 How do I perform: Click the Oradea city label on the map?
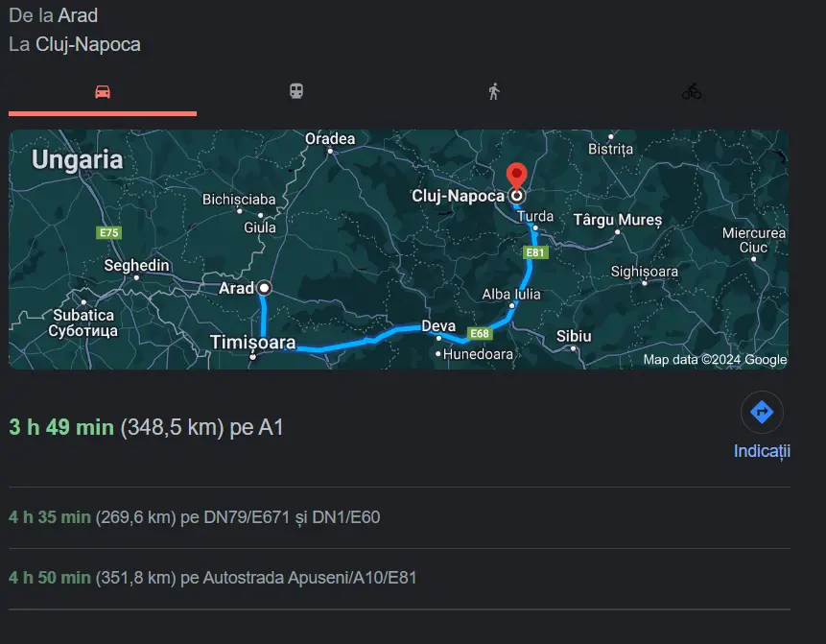pos(330,138)
